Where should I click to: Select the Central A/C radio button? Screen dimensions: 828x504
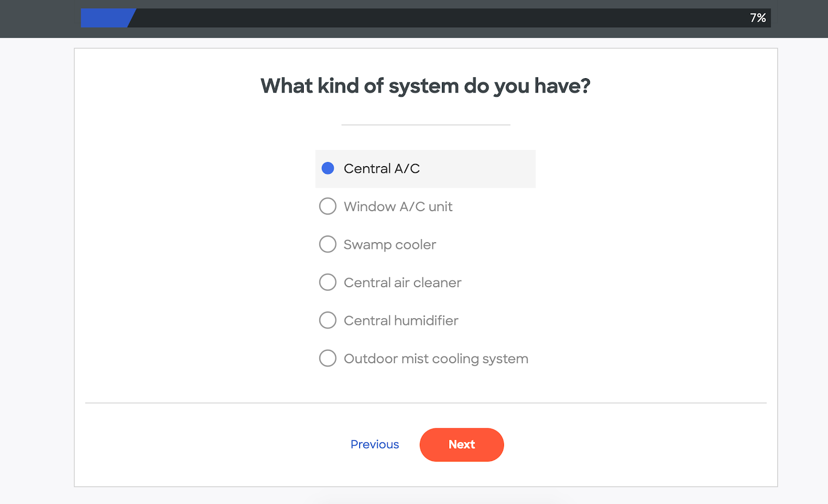[328, 168]
